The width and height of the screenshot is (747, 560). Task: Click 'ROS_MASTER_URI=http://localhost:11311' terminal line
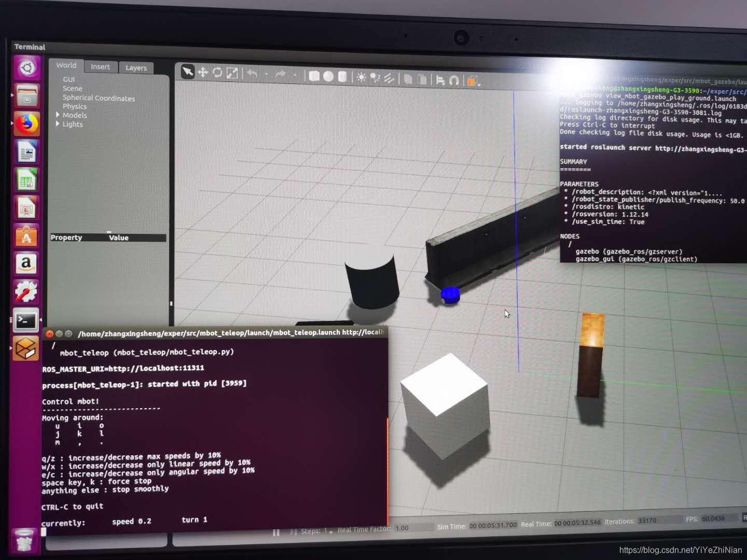point(123,368)
